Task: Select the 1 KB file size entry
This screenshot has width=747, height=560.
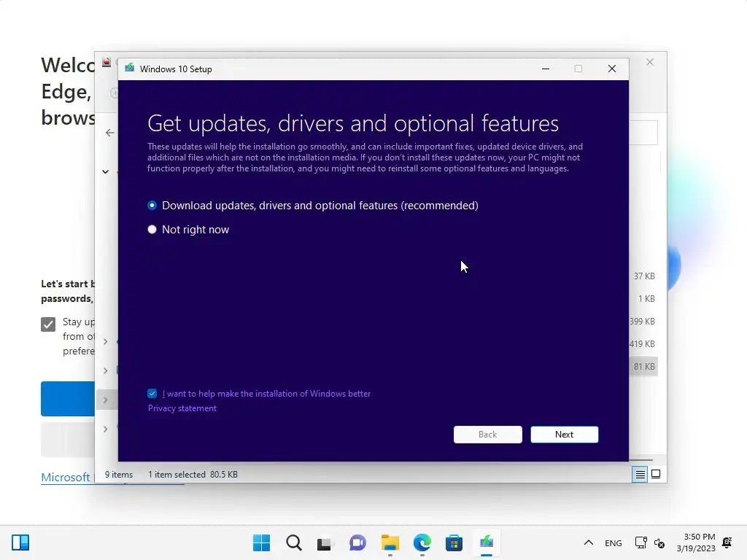Action: (x=646, y=298)
